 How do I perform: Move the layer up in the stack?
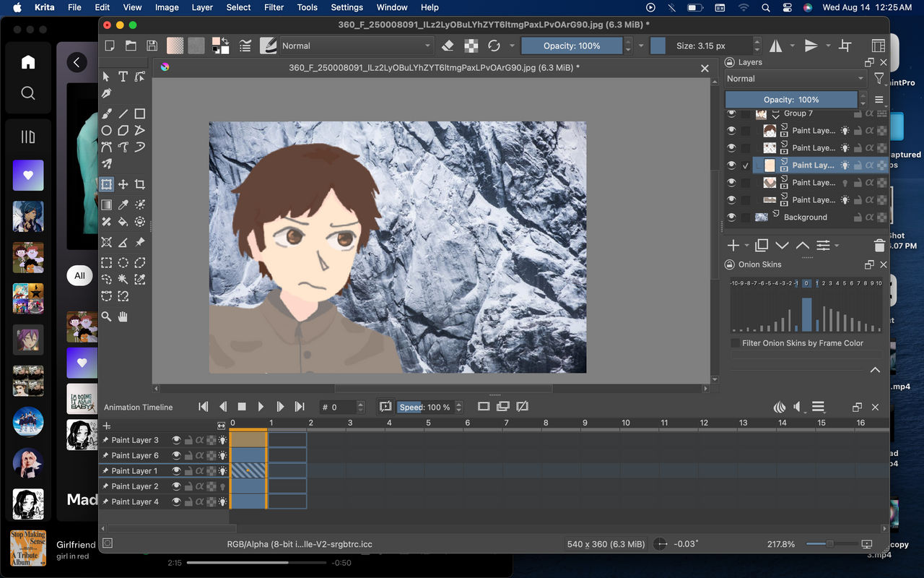tap(802, 246)
